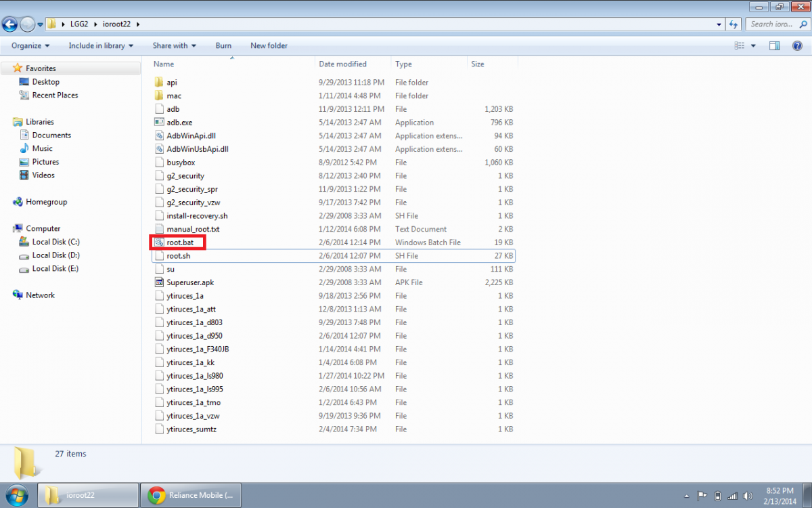Viewport: 812px width, 508px height.
Task: Expand the Organize dropdown menu
Action: (x=30, y=46)
